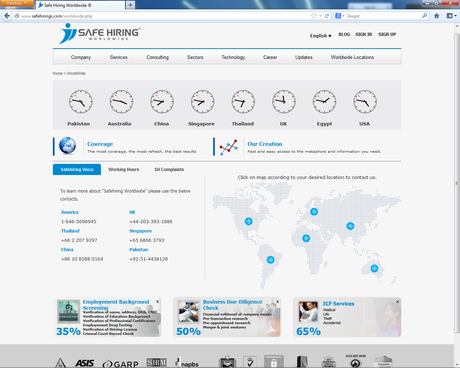460x368 pixels.
Task: Open the English language dropdown
Action: tap(320, 36)
